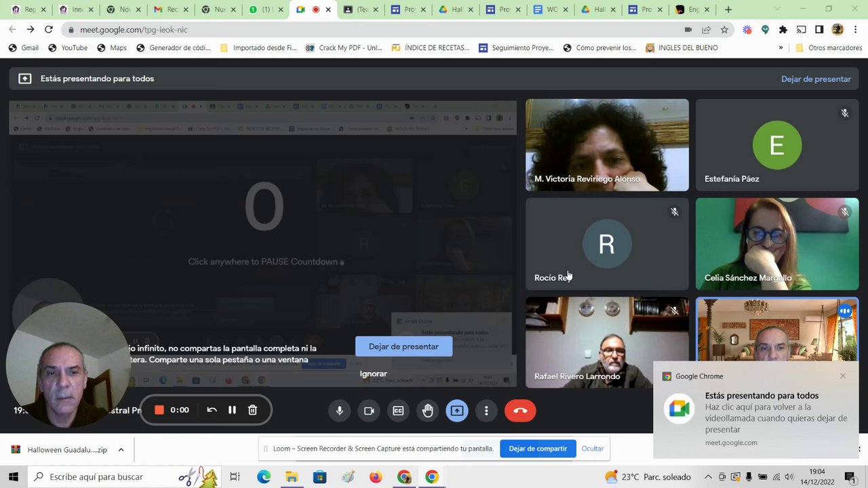Open the Windows Start menu
This screenshot has height=488, width=868.
(x=14, y=477)
